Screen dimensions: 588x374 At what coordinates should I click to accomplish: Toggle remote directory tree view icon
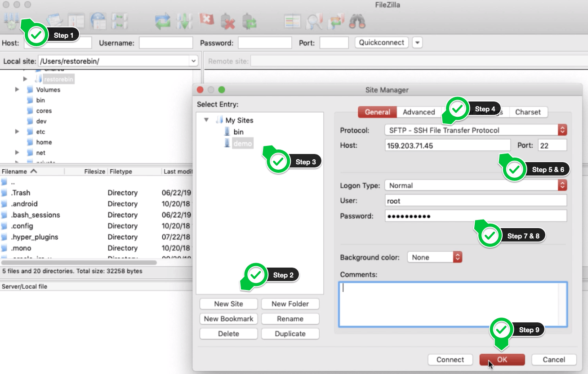98,21
